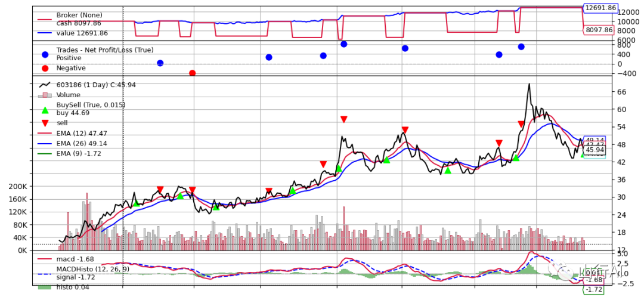The image size is (644, 300).
Task: Select the "buy 44.69" legend text
Action: click(73, 113)
